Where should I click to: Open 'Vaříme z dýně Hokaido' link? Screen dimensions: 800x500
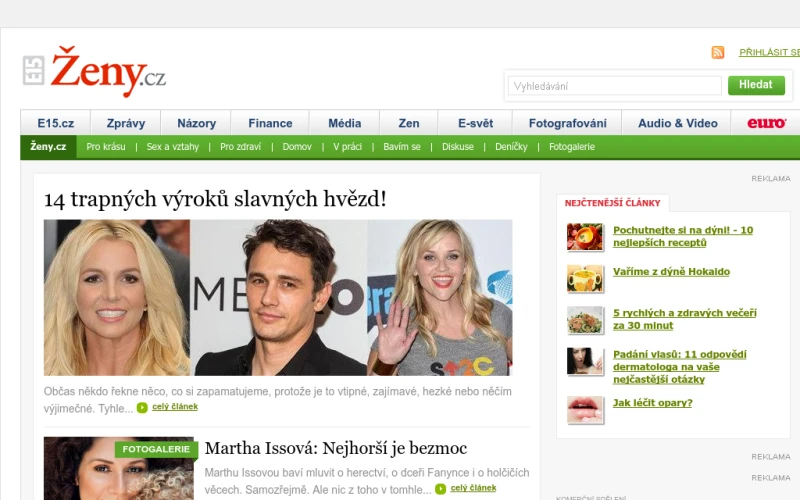(x=671, y=272)
